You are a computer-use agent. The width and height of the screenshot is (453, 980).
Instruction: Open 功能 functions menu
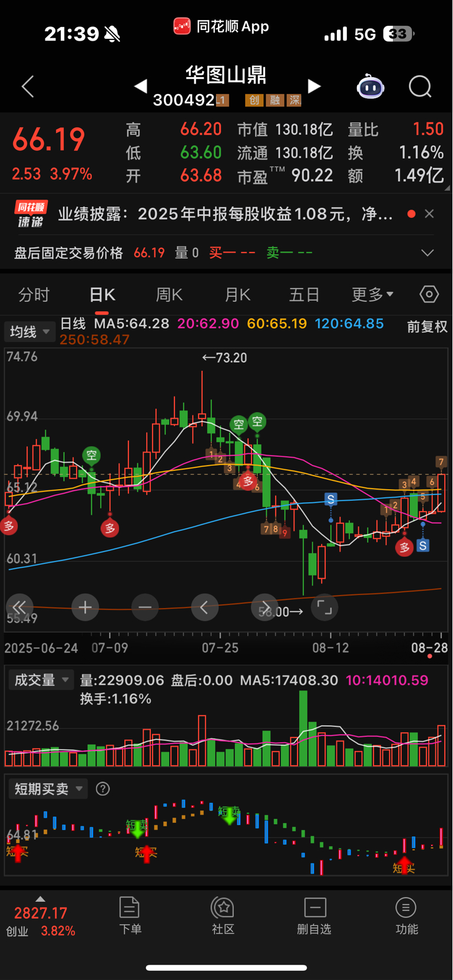pos(406,916)
